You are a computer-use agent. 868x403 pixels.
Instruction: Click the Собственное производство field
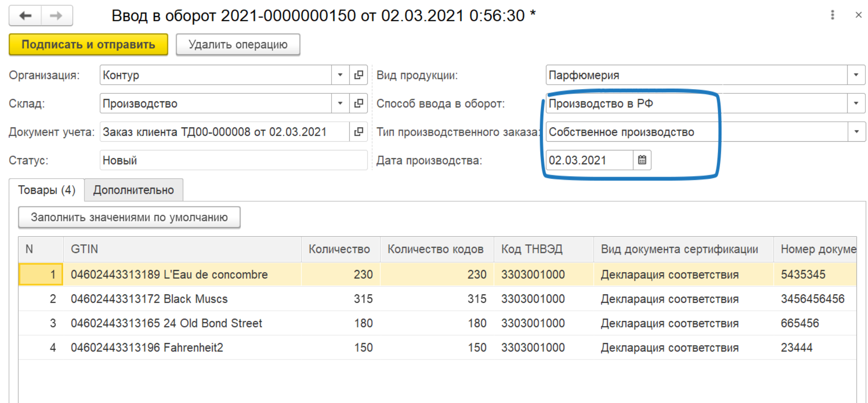pos(697,132)
